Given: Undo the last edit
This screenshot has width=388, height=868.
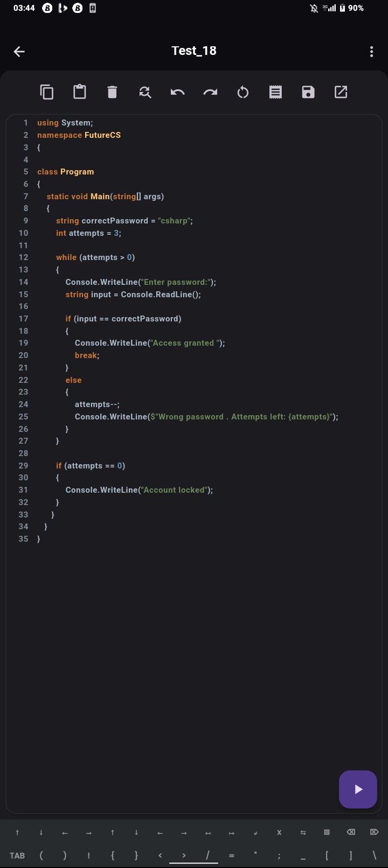Looking at the screenshot, I should [x=177, y=92].
